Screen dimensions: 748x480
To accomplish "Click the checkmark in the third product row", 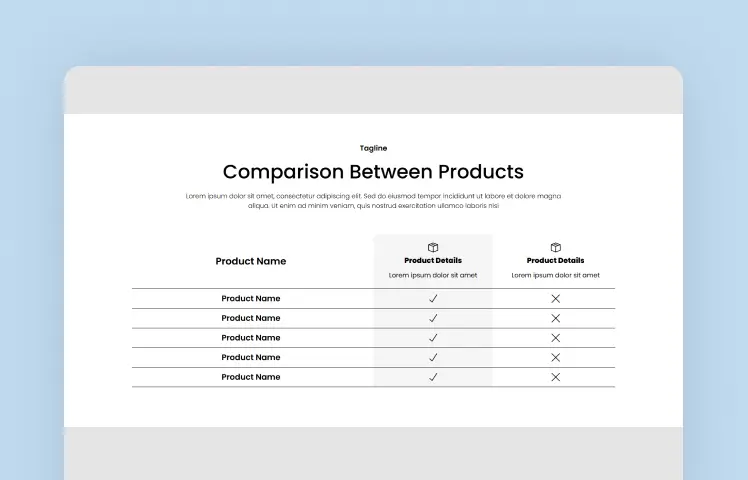I will click(x=433, y=338).
